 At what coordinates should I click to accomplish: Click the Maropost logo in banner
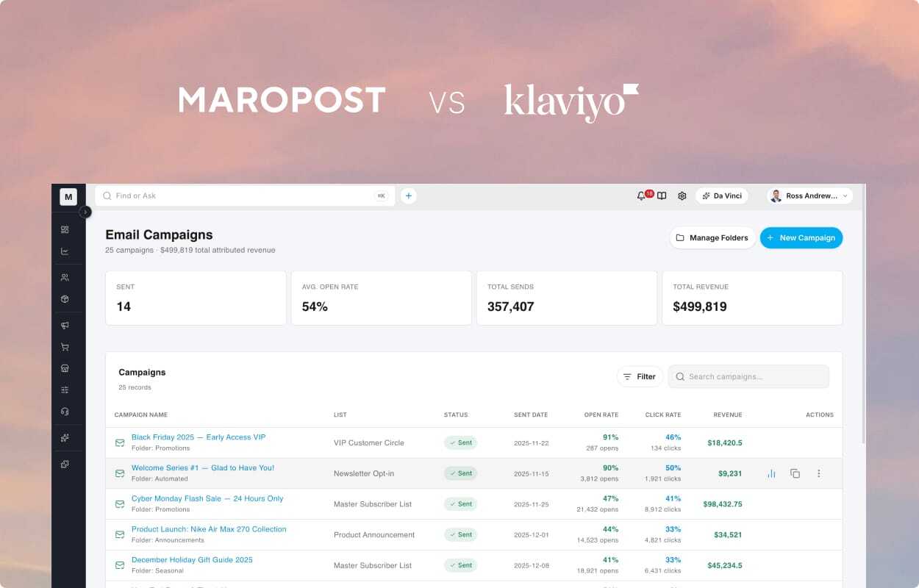282,100
